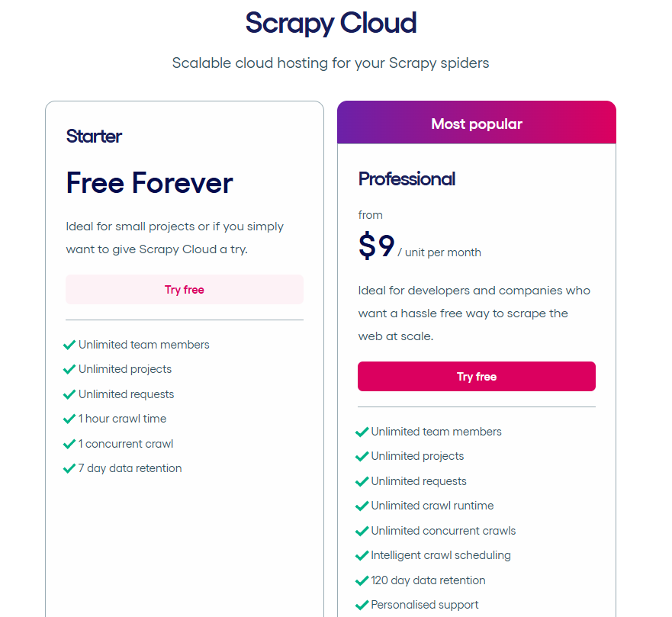
Task: Click the checkmark next to Intelligent crawl scheduling
Action: [362, 555]
